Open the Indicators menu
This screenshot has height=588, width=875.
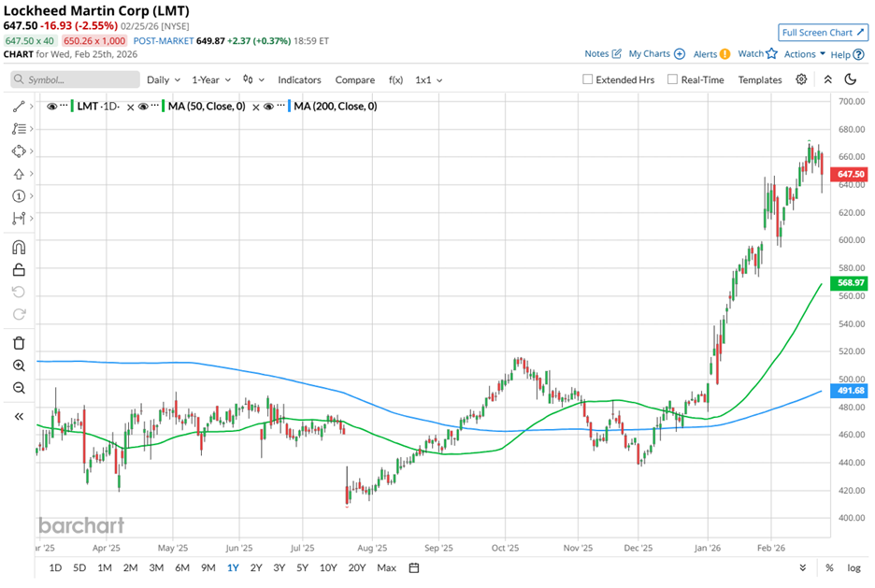[x=299, y=80]
